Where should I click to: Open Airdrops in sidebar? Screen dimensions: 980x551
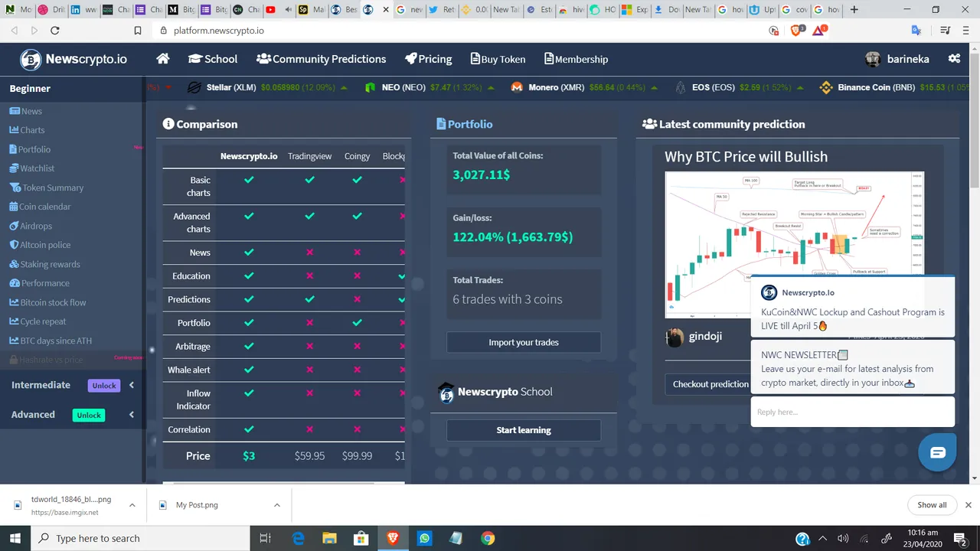pos(31,226)
